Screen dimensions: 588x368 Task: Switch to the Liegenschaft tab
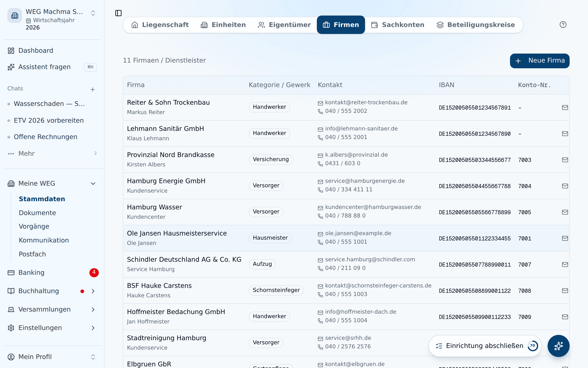[160, 25]
